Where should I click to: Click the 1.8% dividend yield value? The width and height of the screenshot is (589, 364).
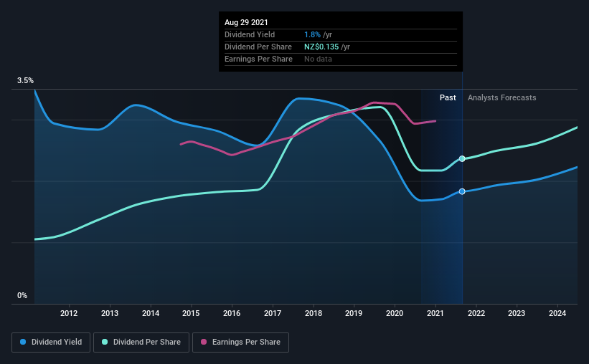pyautogui.click(x=312, y=34)
